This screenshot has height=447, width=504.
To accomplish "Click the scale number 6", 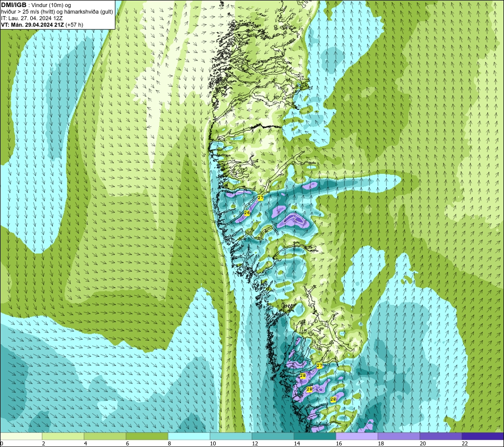I will click(x=128, y=443).
